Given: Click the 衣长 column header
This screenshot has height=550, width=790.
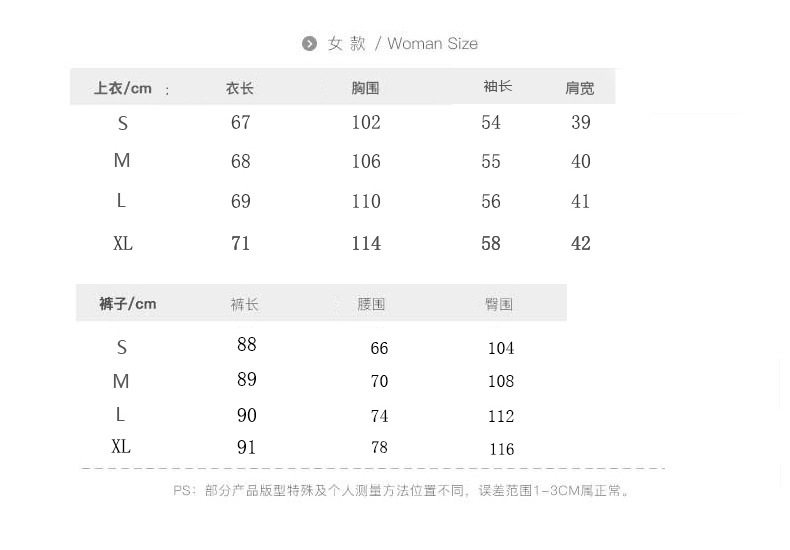Looking at the screenshot, I should (x=240, y=88).
